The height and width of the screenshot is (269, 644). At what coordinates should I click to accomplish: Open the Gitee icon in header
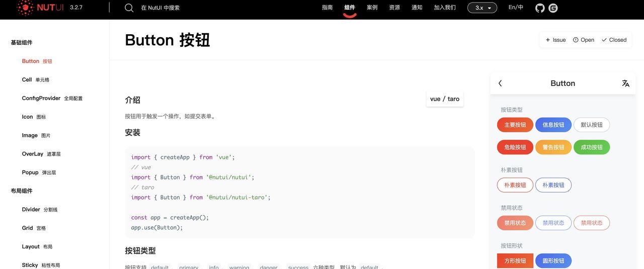click(553, 8)
